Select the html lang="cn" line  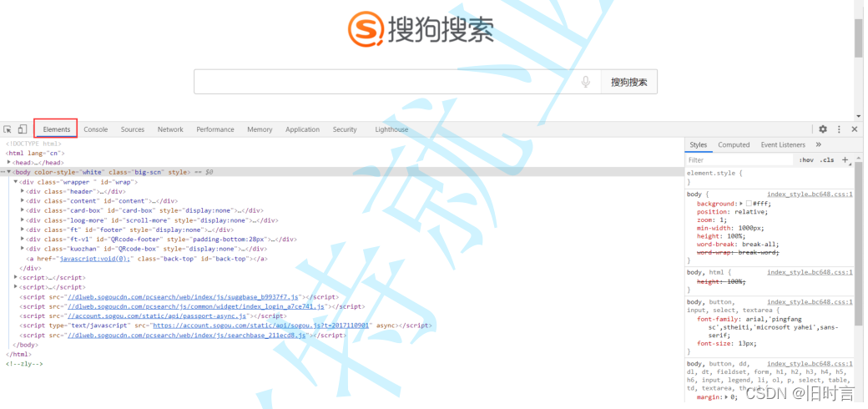pos(35,154)
